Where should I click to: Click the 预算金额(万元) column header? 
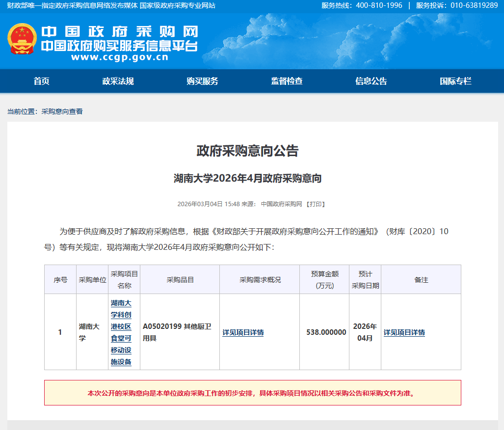pyautogui.click(x=325, y=280)
